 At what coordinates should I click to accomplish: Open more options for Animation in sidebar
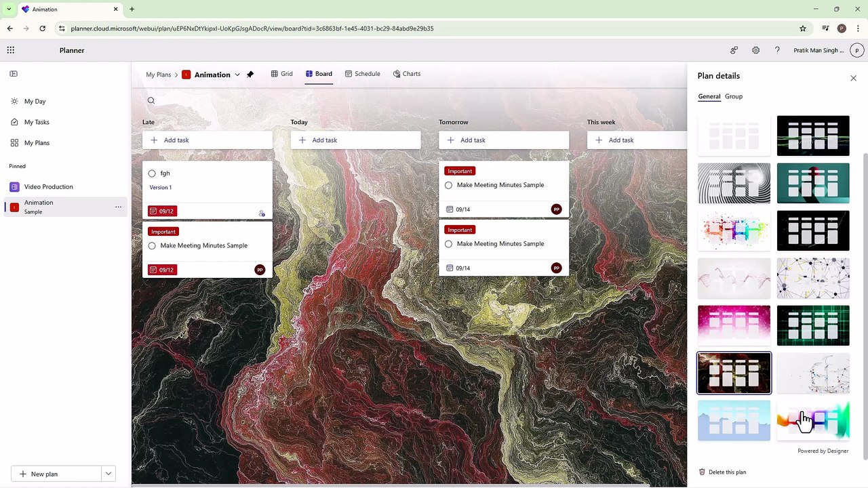click(x=118, y=207)
